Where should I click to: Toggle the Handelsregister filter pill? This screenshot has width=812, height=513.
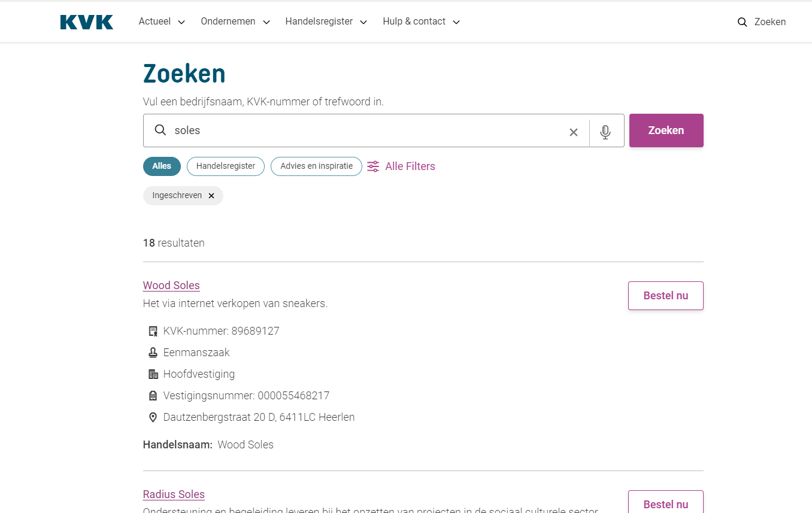(x=226, y=166)
